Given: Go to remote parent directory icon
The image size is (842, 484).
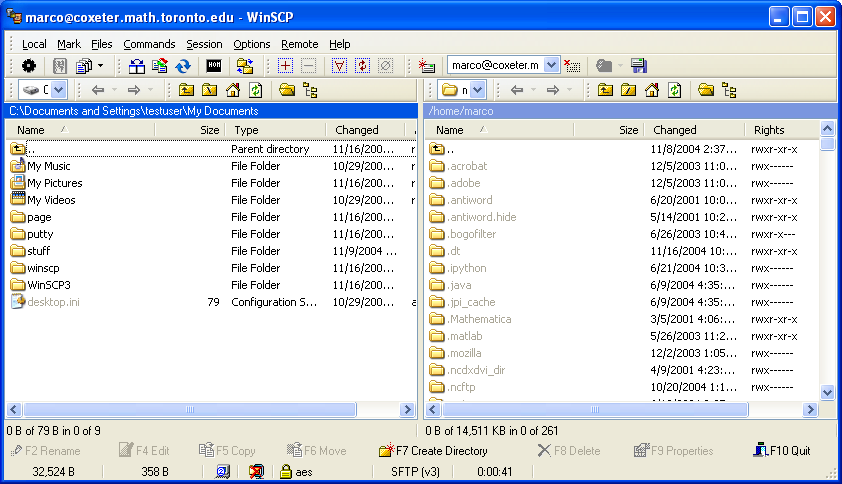Looking at the screenshot, I should point(605,90).
